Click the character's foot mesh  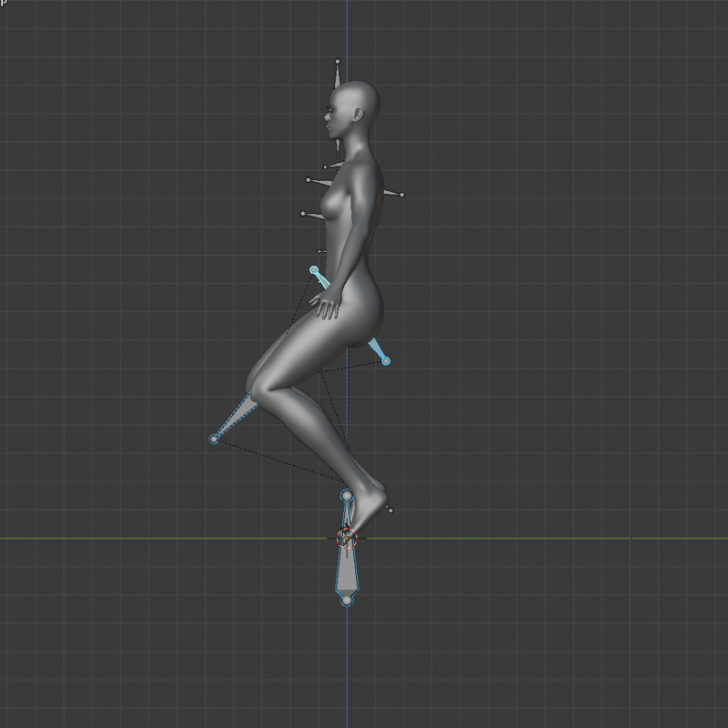[x=364, y=511]
